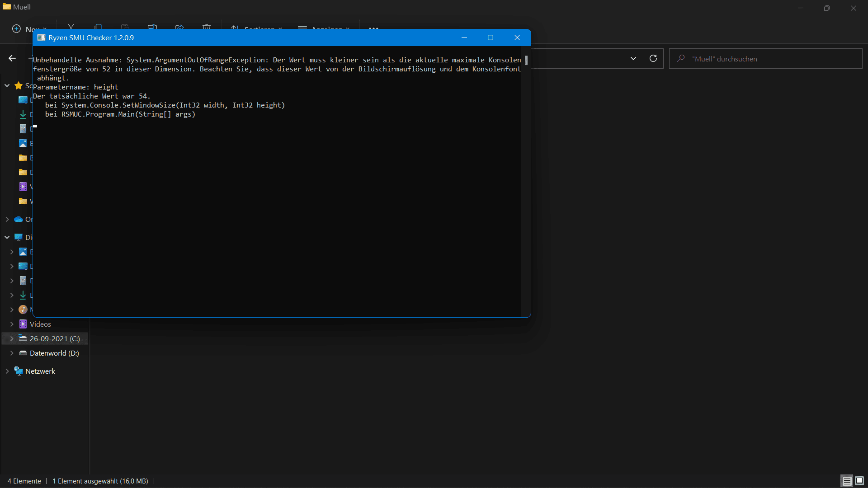Expand the 26-09-2021 (C:) drive node
This screenshot has width=868, height=488.
(x=12, y=338)
